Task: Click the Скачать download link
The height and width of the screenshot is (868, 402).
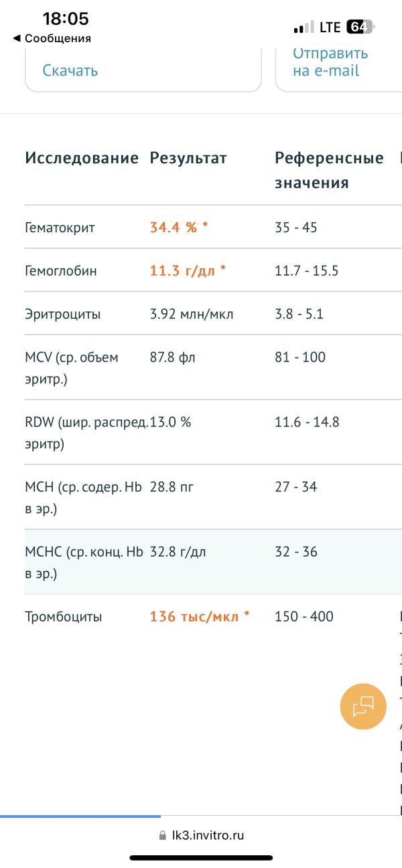Action: [x=70, y=70]
